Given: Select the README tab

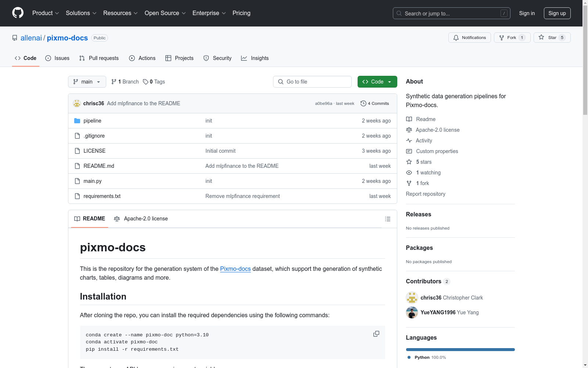Looking at the screenshot, I should pos(90,219).
